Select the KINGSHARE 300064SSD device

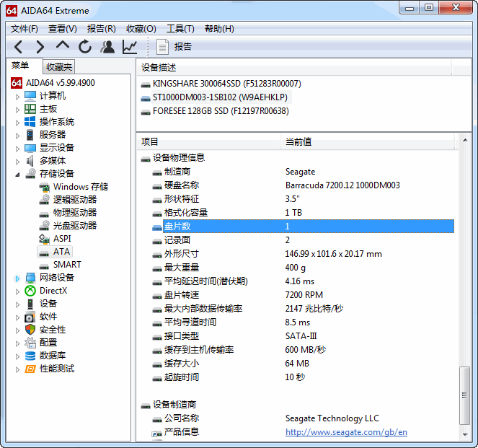point(226,84)
